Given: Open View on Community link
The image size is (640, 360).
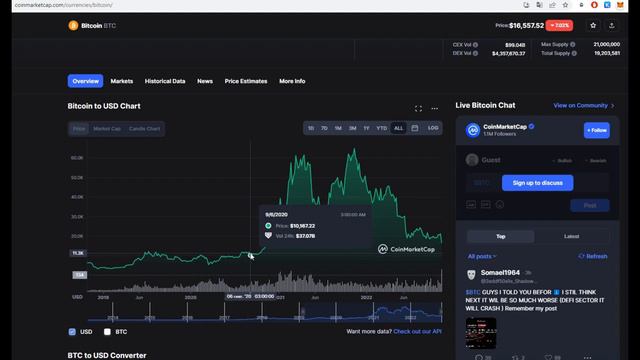Looking at the screenshot, I should (584, 105).
